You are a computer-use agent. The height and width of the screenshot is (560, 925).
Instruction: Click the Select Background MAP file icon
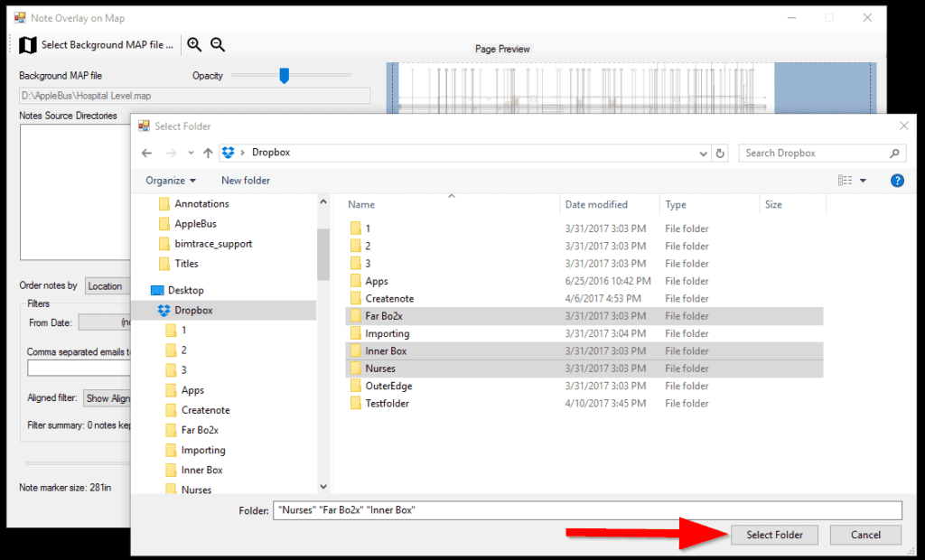[28, 45]
